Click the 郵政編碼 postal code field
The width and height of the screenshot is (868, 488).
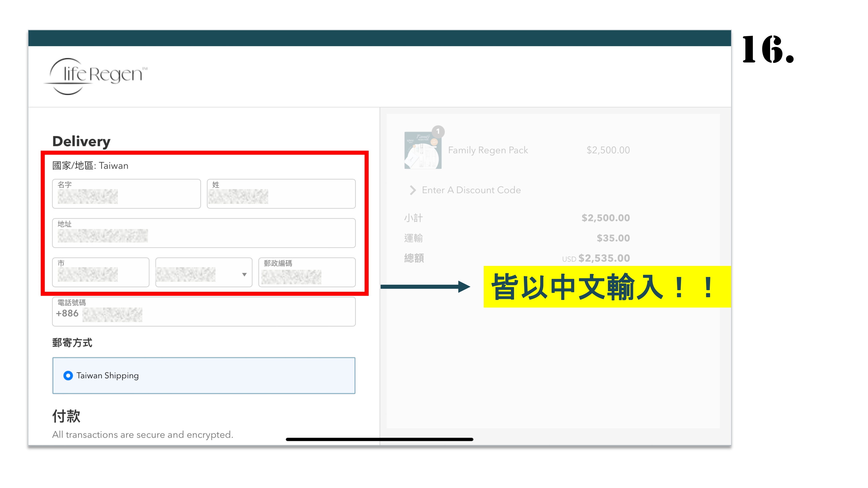(307, 272)
